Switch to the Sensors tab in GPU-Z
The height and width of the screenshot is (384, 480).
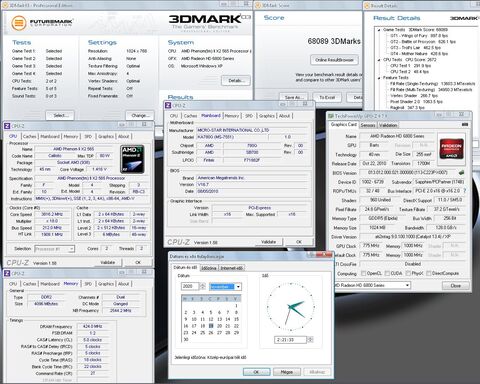pos(368,125)
